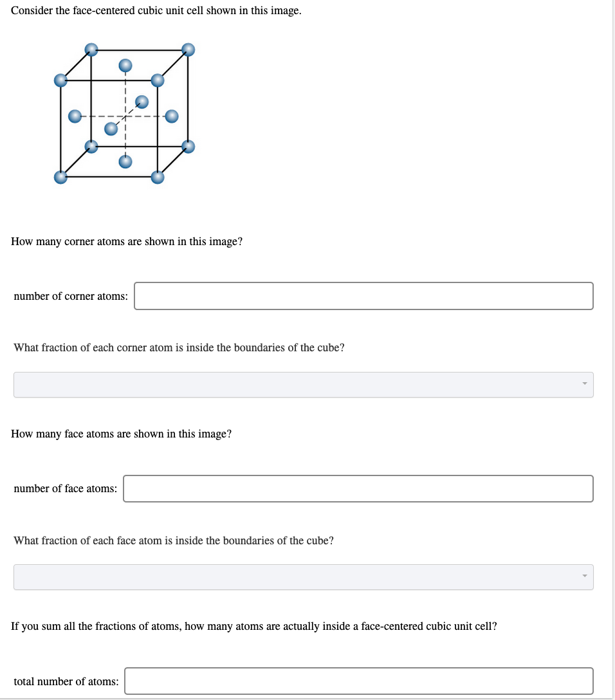
Task: Open the face atom fraction dropdown
Action: [303, 576]
